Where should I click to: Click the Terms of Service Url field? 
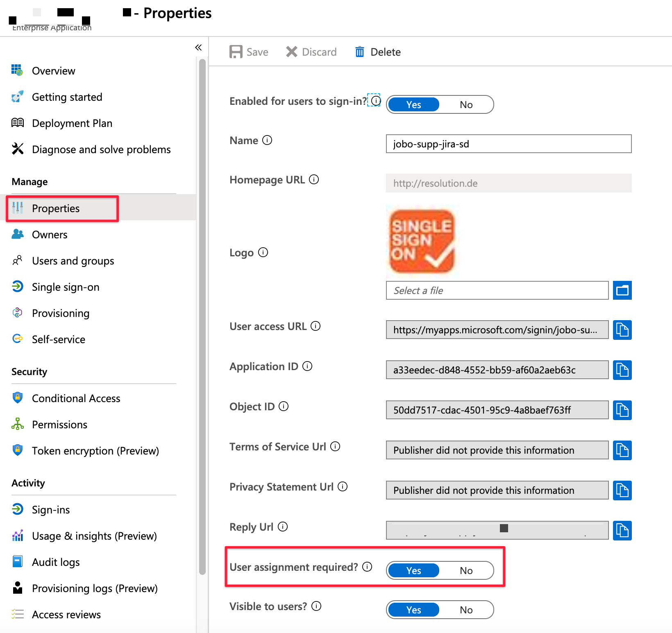[x=497, y=450]
